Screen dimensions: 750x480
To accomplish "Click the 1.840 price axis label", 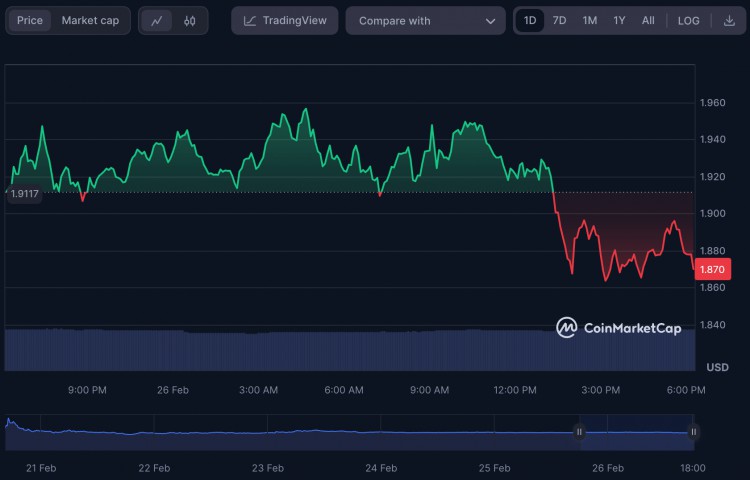I will coord(712,325).
